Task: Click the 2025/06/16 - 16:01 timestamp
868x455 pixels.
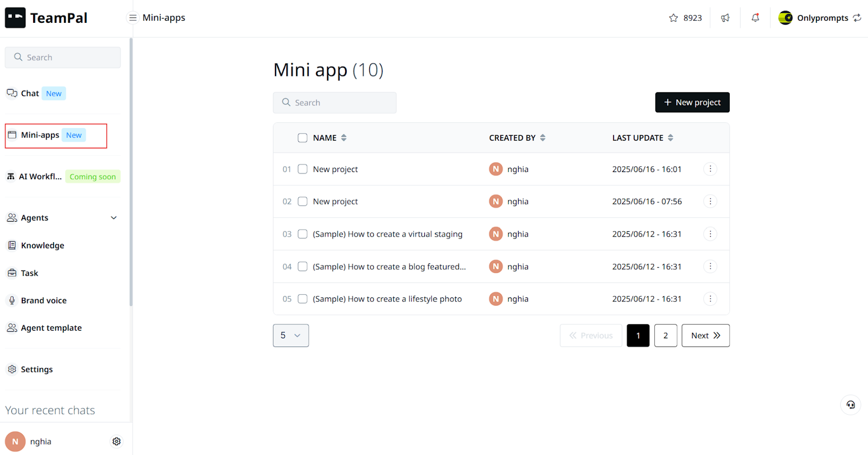Action: click(x=647, y=169)
